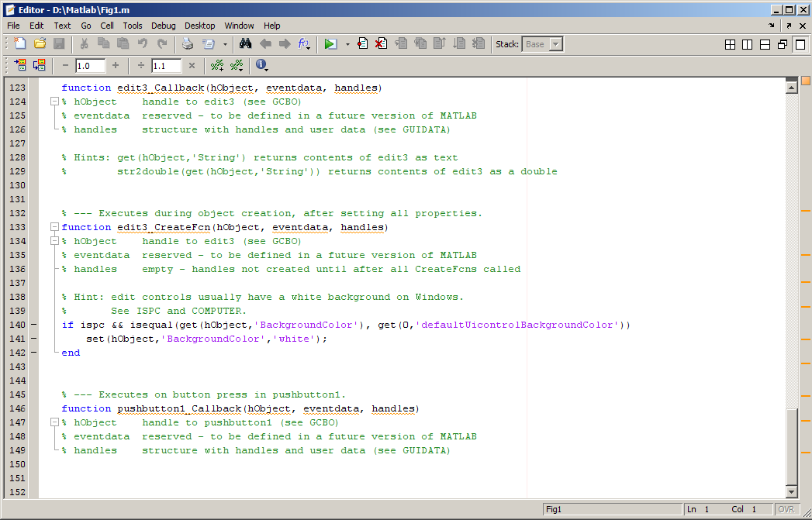
Task: Click the Paste clipboard icon
Action: click(x=123, y=44)
